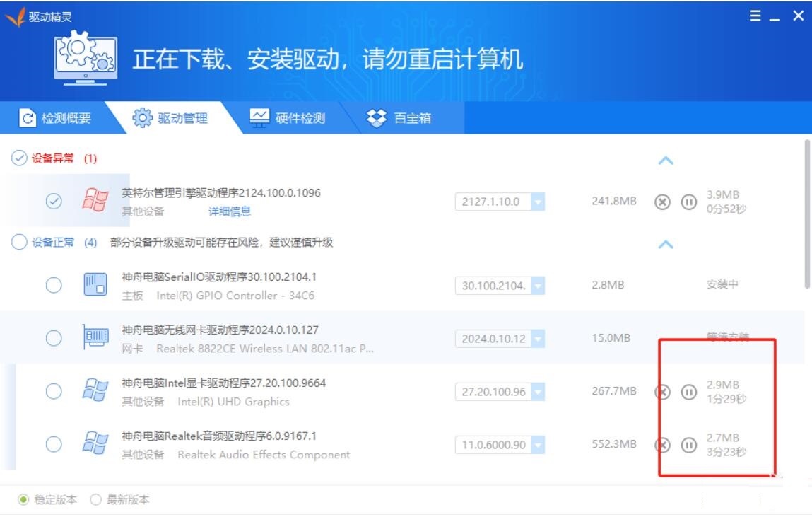Collapse the 设备正常 section chevron
This screenshot has width=812, height=517.
666,245
